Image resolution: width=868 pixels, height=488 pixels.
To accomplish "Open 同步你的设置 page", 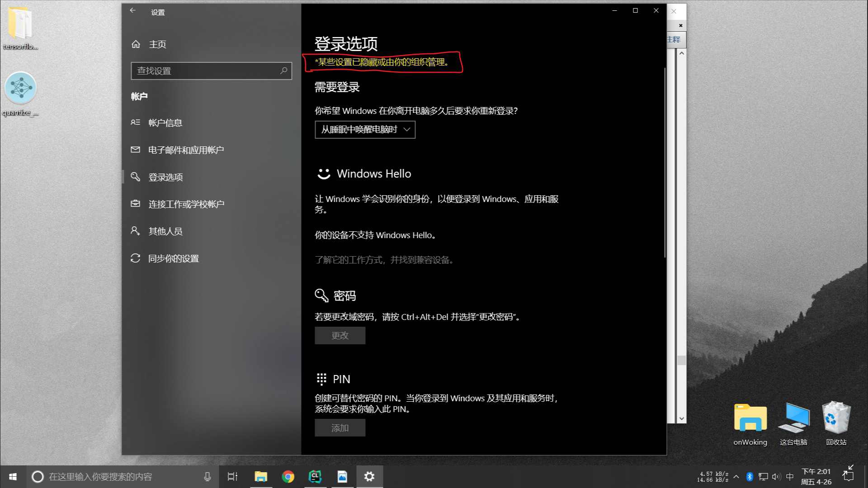I will click(x=173, y=258).
